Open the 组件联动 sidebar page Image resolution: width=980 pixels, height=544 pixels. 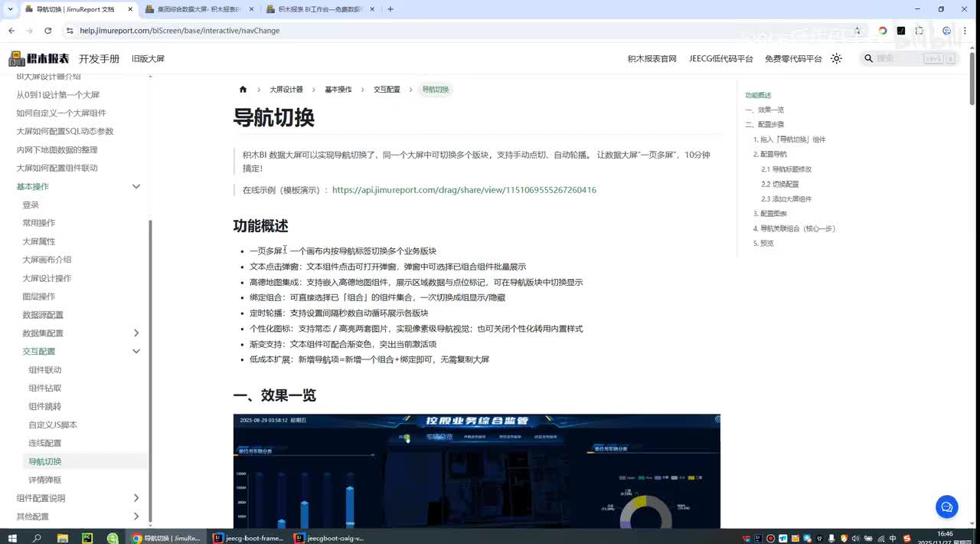click(45, 369)
